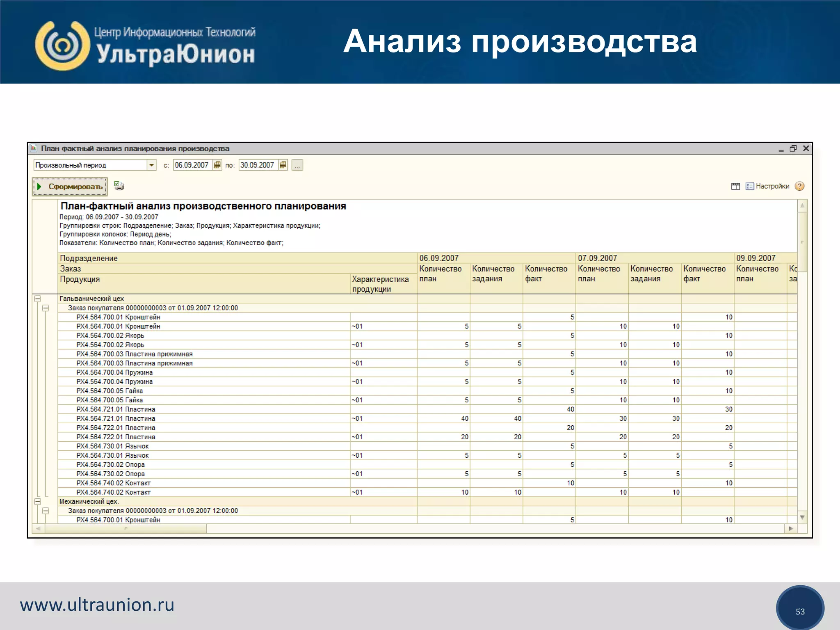Click Количество задания header under 07.09.2007

[x=655, y=278]
